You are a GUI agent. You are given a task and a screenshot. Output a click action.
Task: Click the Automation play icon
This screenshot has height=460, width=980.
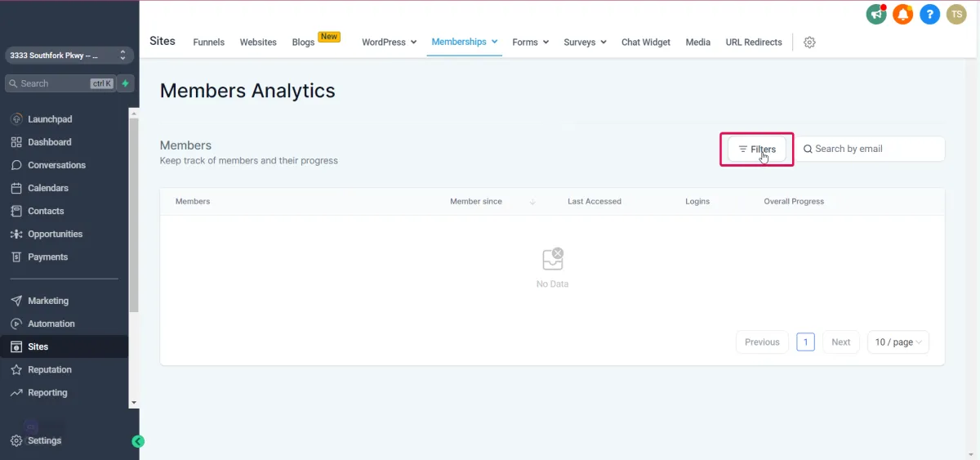[x=16, y=324]
